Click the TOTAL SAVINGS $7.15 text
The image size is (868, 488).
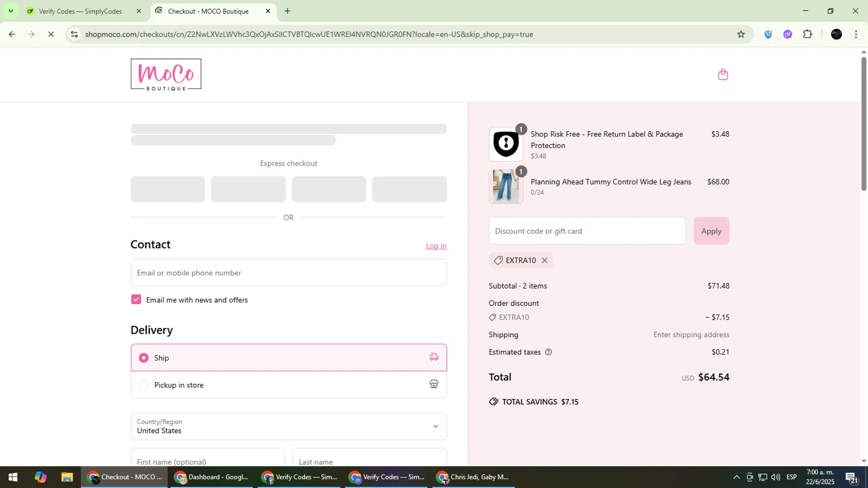pos(540,402)
